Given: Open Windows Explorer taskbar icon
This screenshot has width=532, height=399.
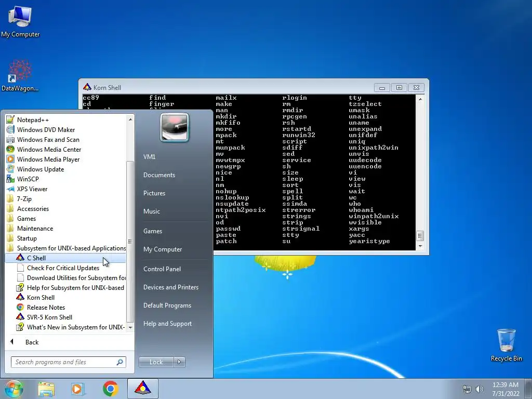Looking at the screenshot, I should (46, 389).
